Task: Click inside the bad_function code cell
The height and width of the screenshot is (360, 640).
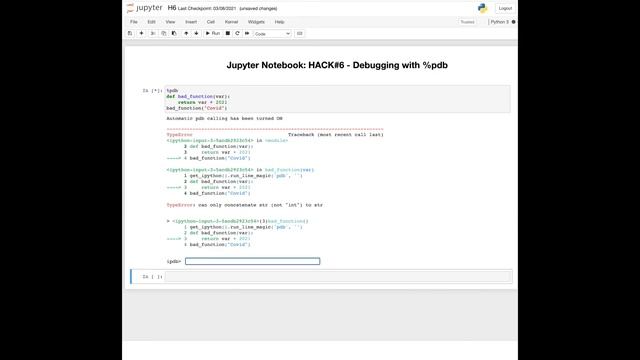Action: [337, 99]
